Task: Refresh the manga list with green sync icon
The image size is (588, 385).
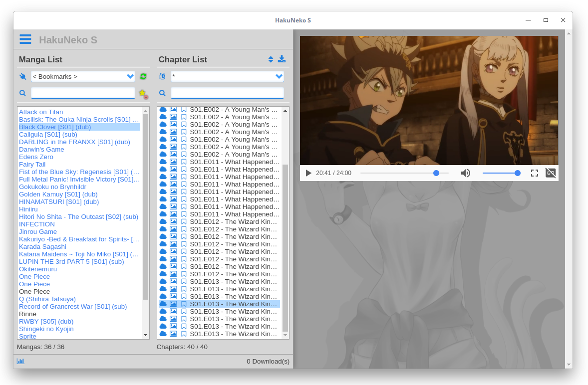Action: point(143,76)
